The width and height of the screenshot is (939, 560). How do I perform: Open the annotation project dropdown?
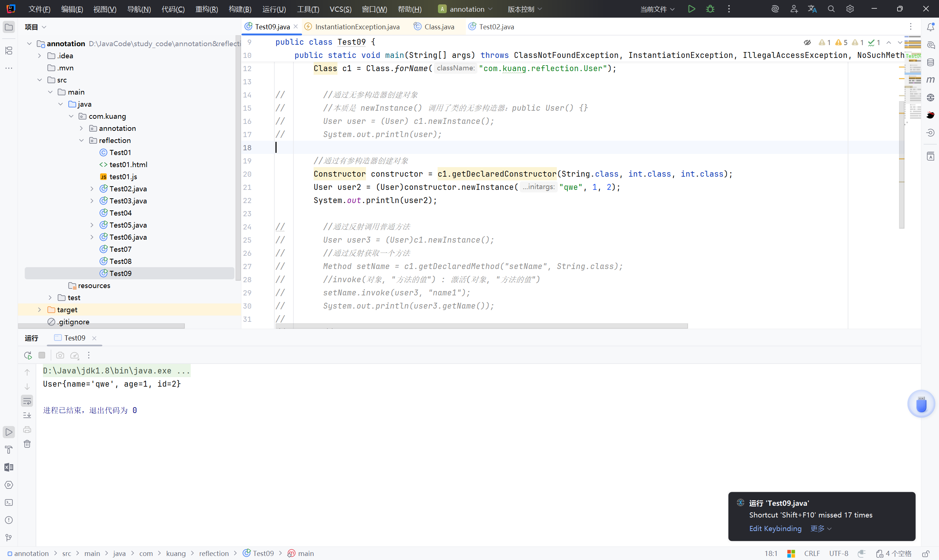467,9
